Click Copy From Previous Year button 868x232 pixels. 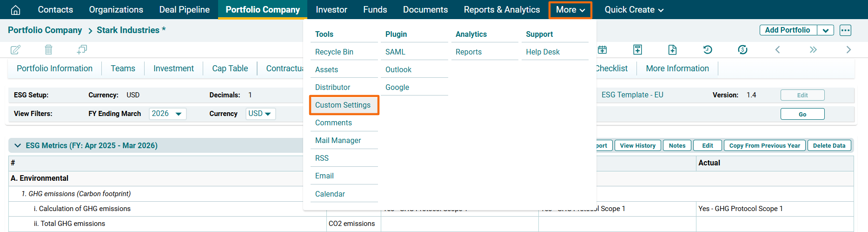click(x=764, y=145)
